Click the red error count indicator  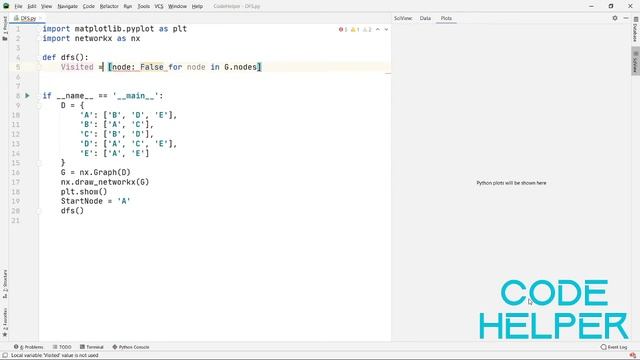(x=343, y=29)
